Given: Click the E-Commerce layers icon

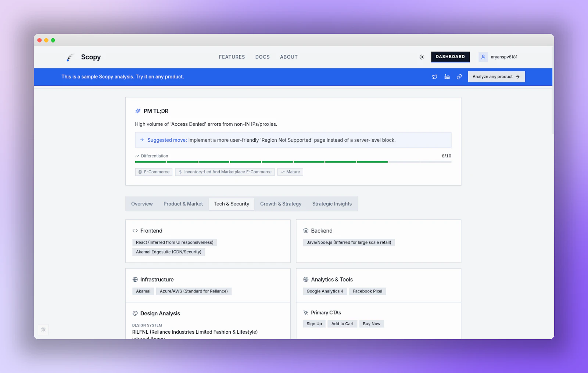Looking at the screenshot, I should coord(140,172).
